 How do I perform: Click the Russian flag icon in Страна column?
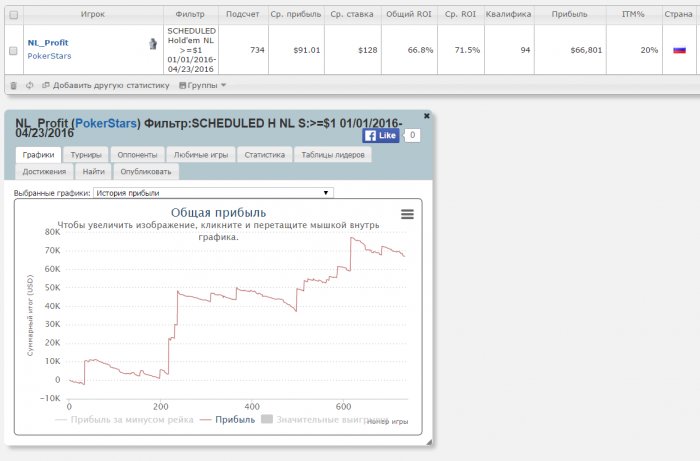tap(679, 50)
